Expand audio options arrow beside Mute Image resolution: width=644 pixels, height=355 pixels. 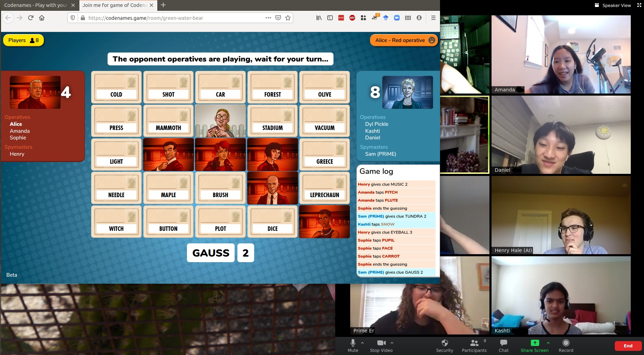pyautogui.click(x=362, y=343)
